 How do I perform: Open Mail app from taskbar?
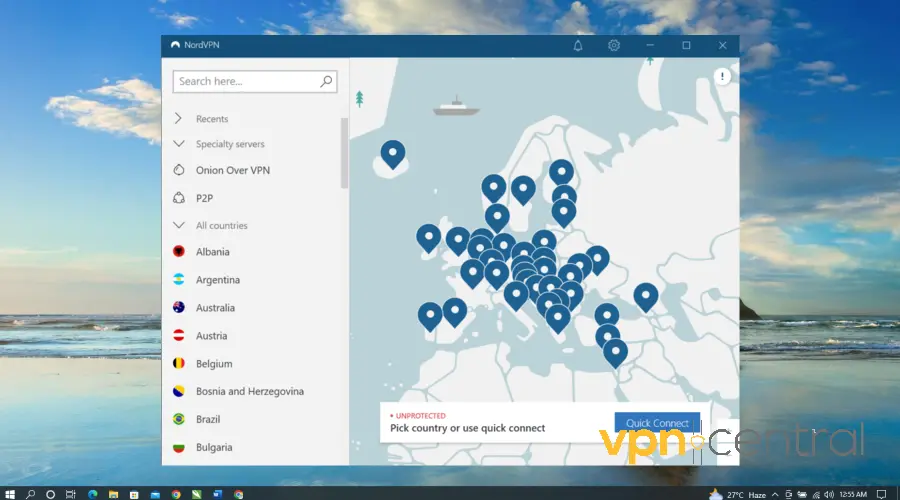pyautogui.click(x=155, y=494)
